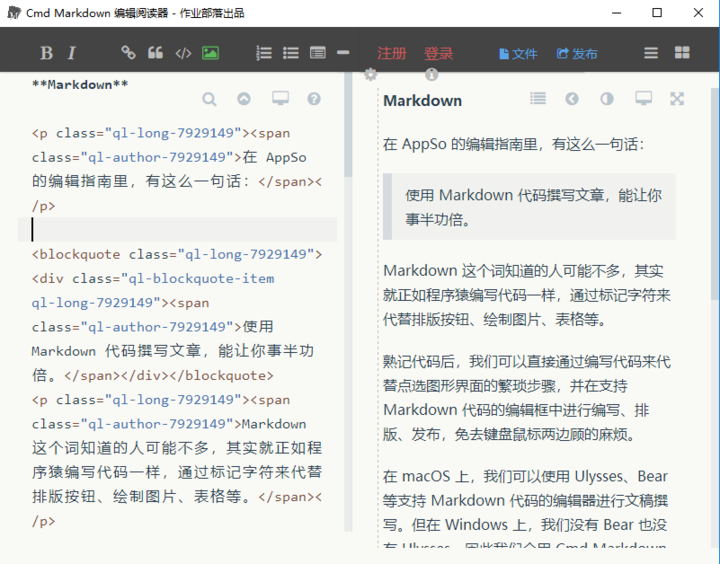Image resolution: width=720 pixels, height=564 pixels.
Task: Click the 登录 login link
Action: (x=439, y=54)
